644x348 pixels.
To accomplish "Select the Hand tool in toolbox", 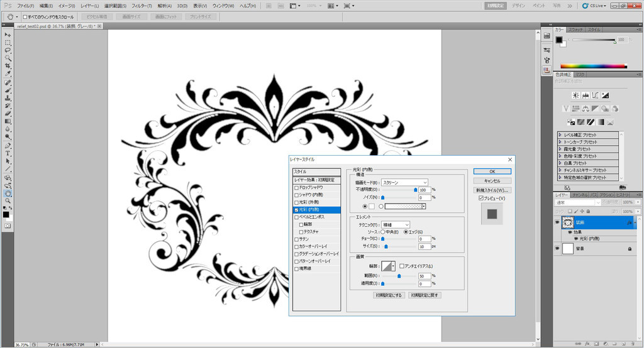I will click(8, 193).
